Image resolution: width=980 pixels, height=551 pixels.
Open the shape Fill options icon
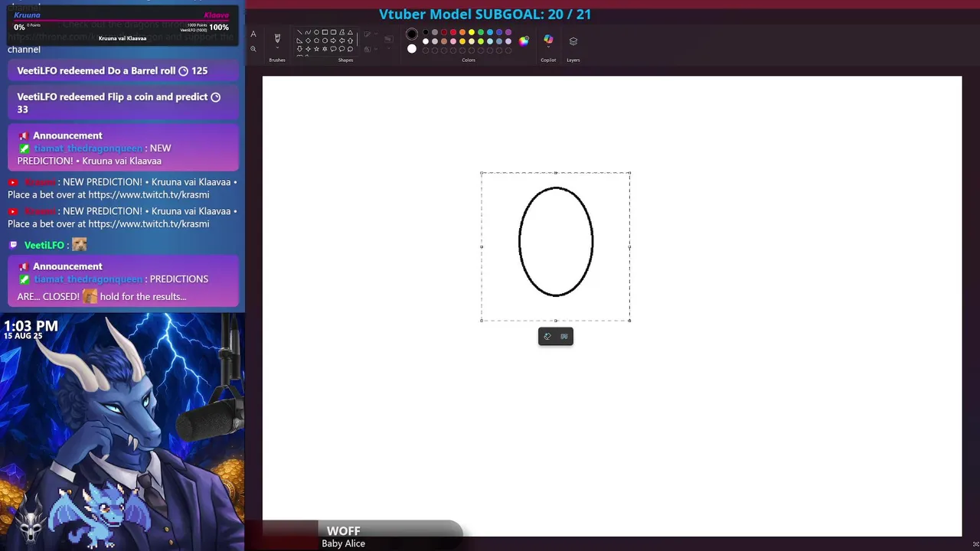point(367,49)
